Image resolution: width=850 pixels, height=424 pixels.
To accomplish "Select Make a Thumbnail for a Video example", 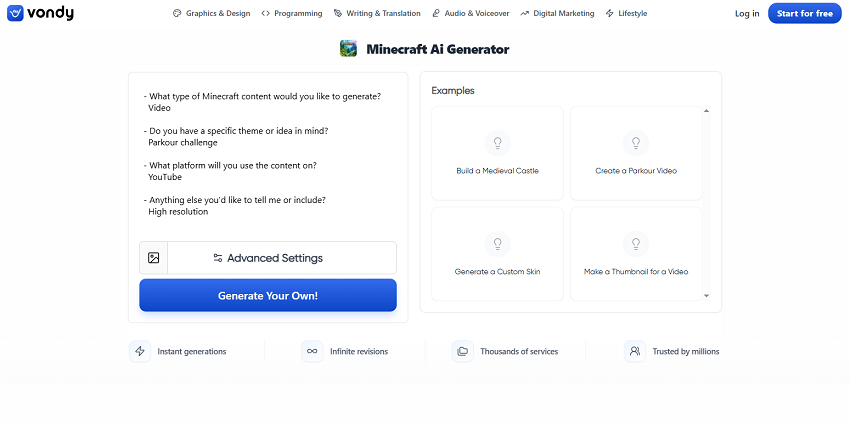I will [x=636, y=254].
